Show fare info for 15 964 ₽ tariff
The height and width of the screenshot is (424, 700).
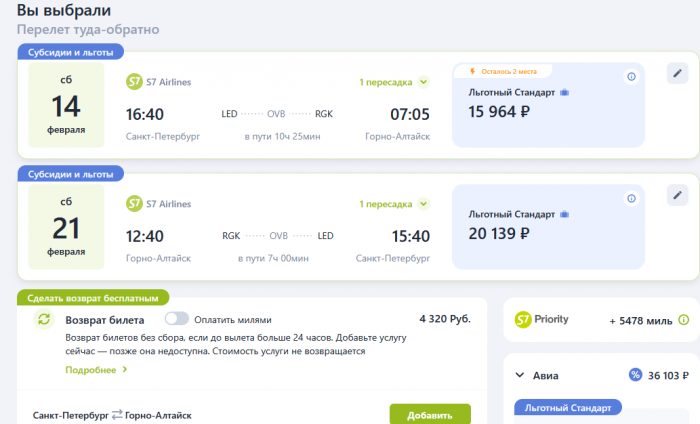pos(631,77)
